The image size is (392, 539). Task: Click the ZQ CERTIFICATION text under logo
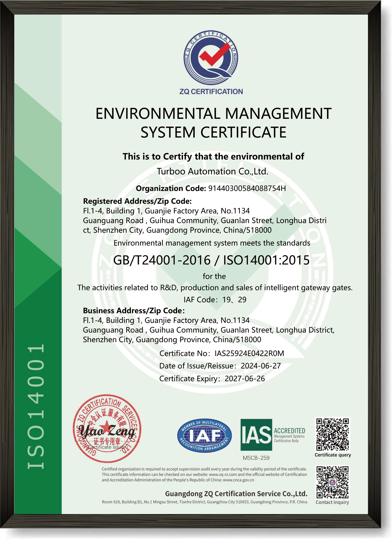[211, 91]
